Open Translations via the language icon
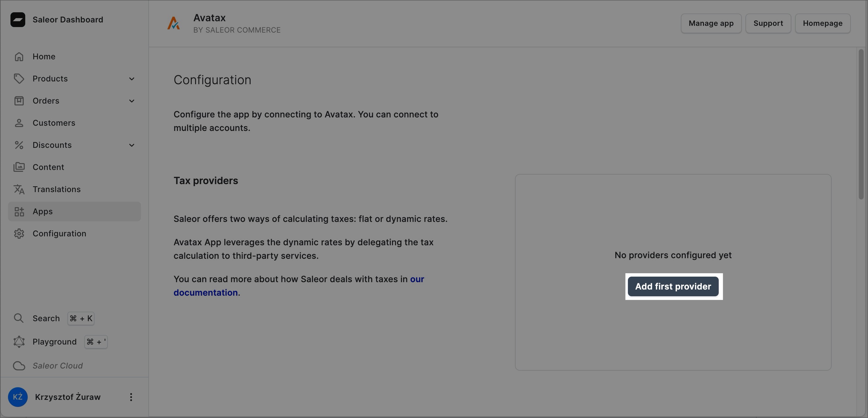This screenshot has width=868, height=418. tap(19, 189)
